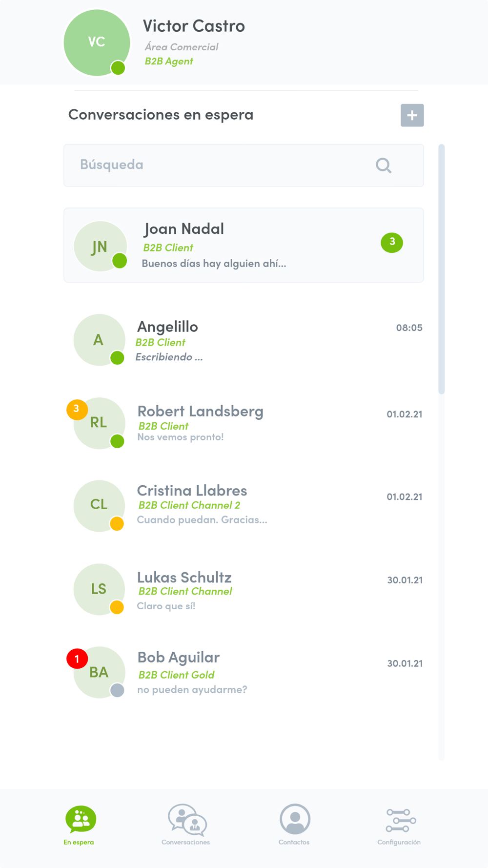This screenshot has height=868, width=488.
Task: Open the Contactos tab
Action: [294, 825]
